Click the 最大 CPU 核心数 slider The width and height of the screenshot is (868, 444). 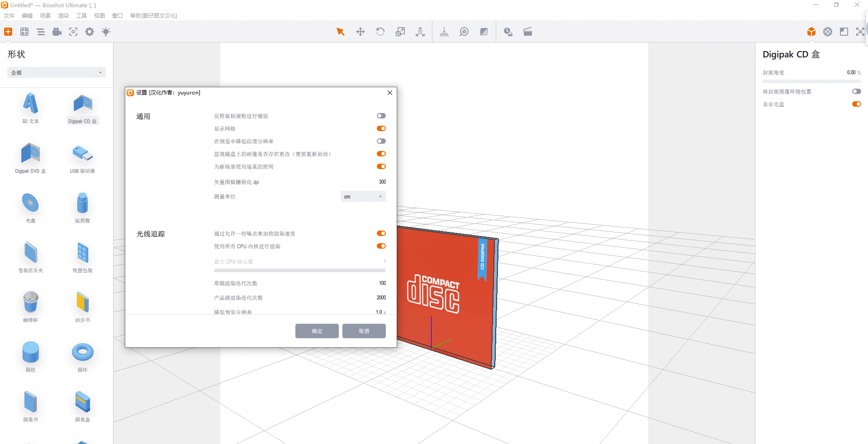click(300, 270)
